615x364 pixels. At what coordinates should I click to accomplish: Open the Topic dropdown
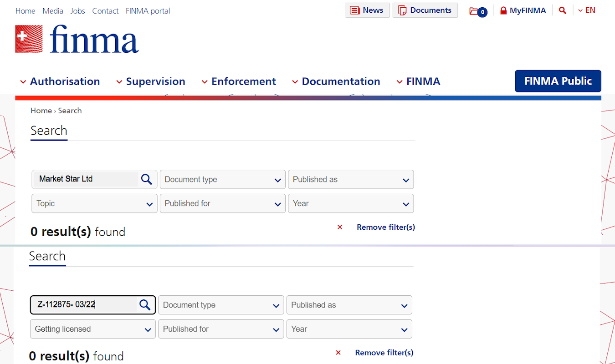[94, 203]
